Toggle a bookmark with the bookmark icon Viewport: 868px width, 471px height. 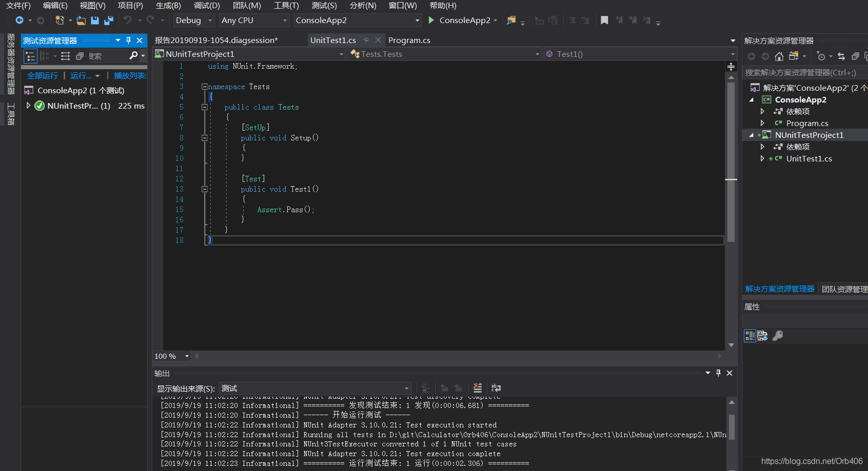tap(604, 21)
